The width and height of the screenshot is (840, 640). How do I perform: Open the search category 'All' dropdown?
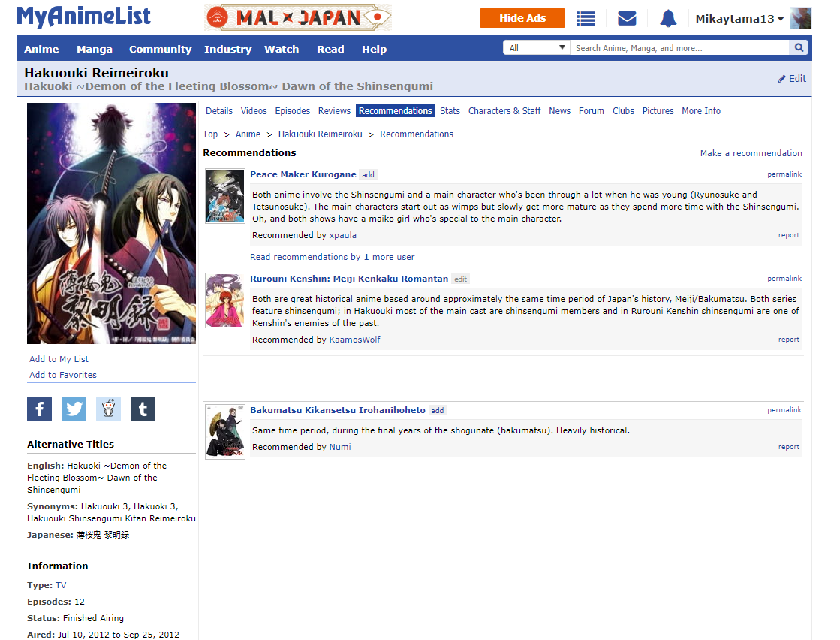click(x=537, y=48)
